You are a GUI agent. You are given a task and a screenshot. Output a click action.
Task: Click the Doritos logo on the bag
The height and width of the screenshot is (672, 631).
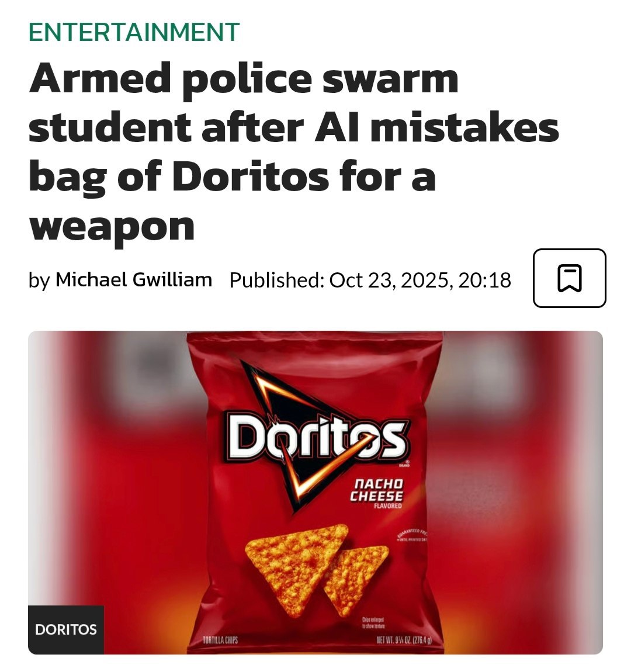[317, 437]
